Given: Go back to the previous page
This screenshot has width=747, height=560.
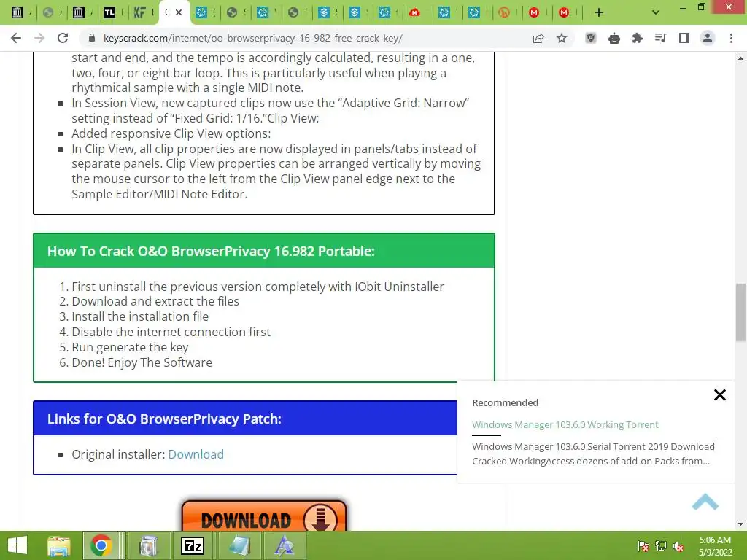Looking at the screenshot, I should click(16, 38).
